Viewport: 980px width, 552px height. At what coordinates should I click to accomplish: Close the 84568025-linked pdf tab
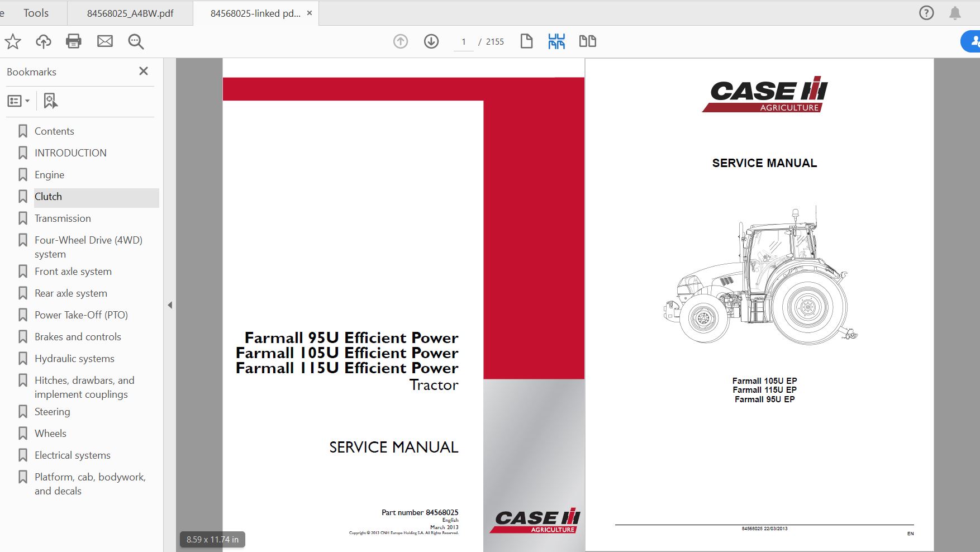[310, 13]
